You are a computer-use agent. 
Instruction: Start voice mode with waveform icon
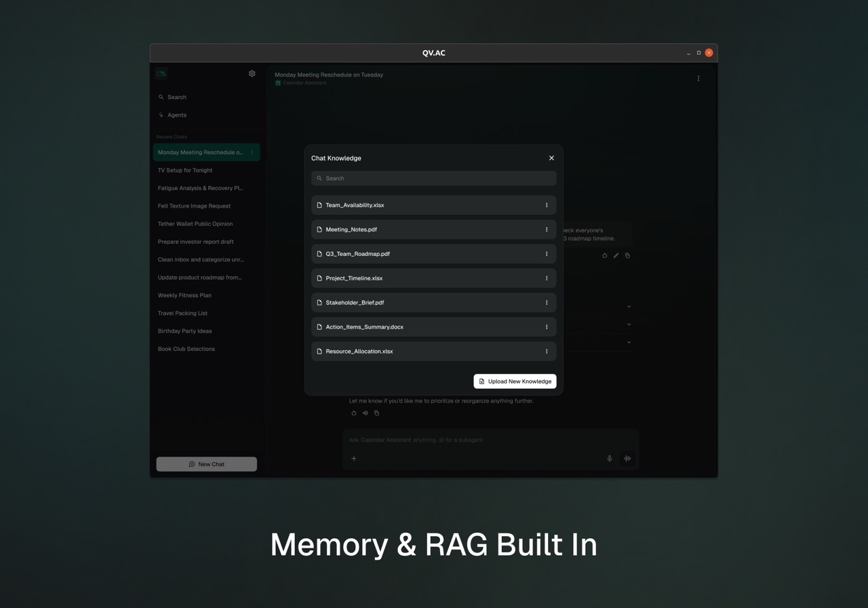coord(627,459)
